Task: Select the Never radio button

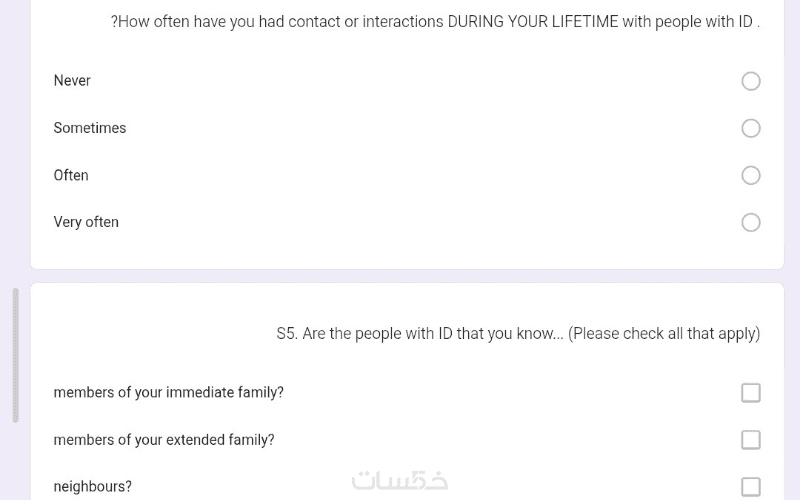Action: pos(751,81)
